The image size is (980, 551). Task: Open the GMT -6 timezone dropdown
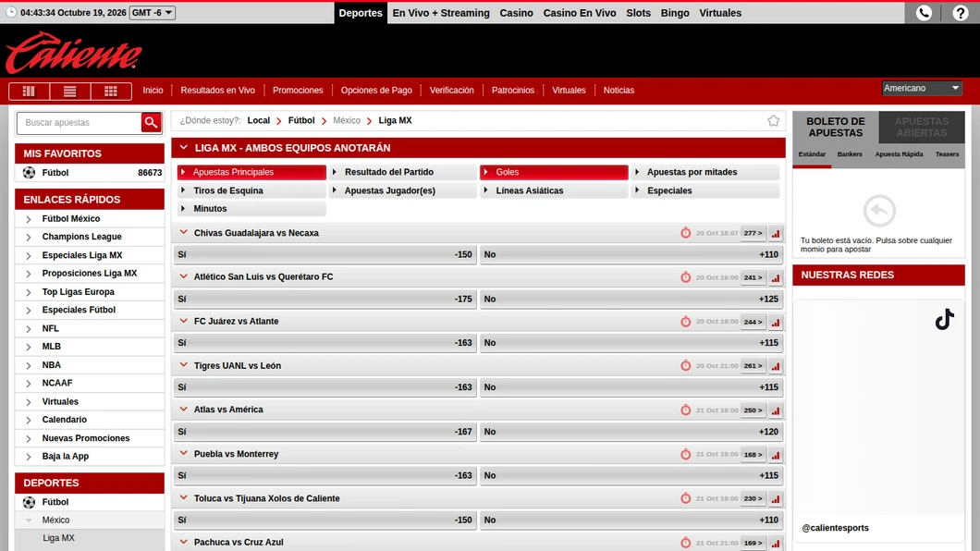tap(152, 13)
